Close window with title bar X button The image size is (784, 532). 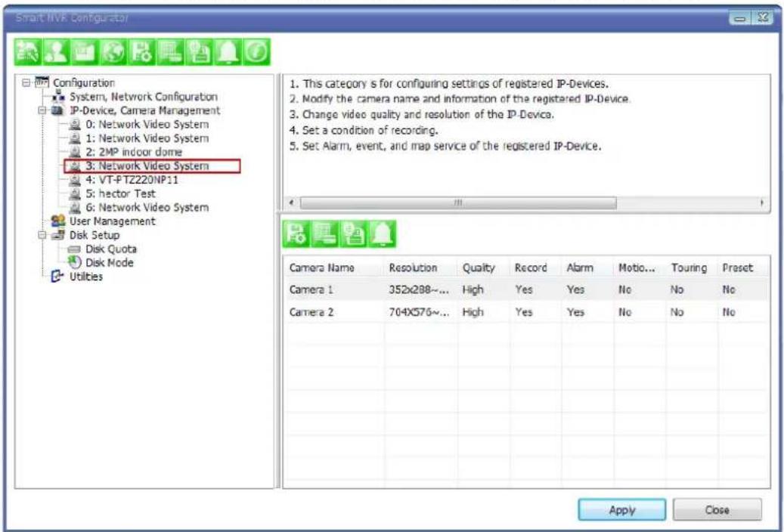[763, 18]
